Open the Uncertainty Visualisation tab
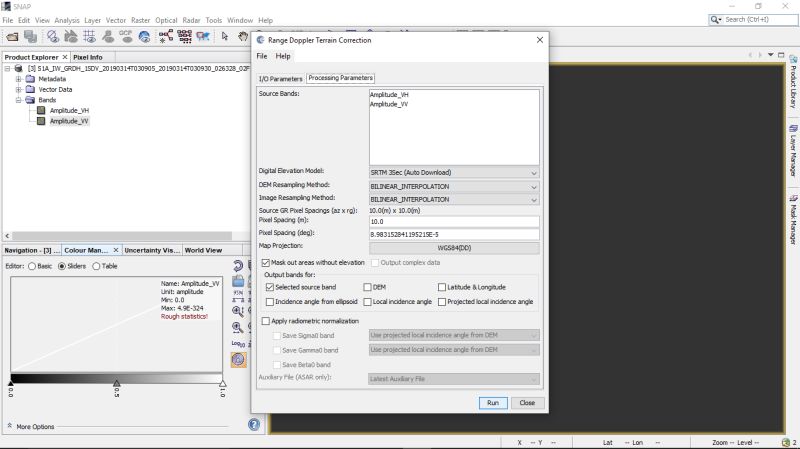This screenshot has height=449, width=800. pos(152,251)
